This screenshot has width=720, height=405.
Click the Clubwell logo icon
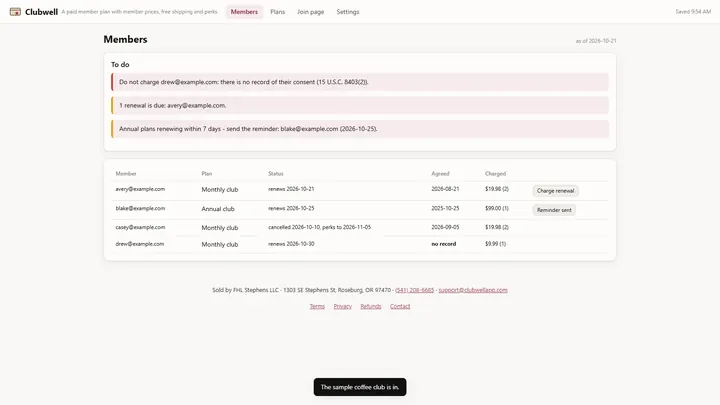pos(15,12)
